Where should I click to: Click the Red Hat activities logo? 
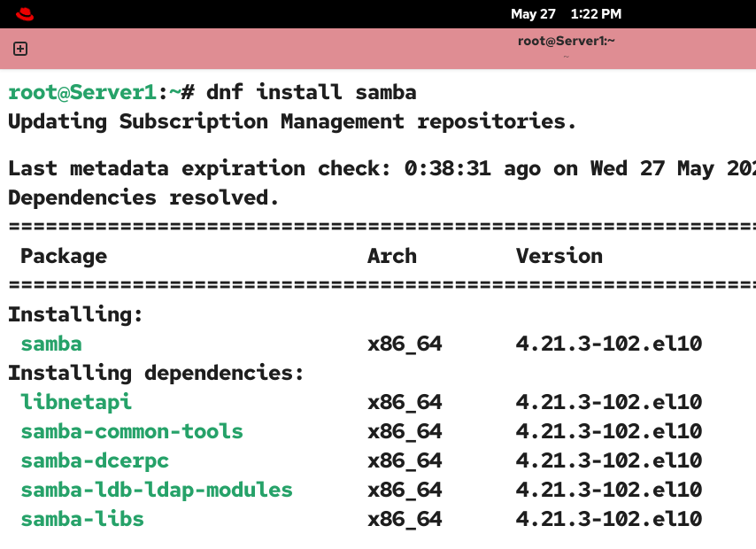(25, 14)
